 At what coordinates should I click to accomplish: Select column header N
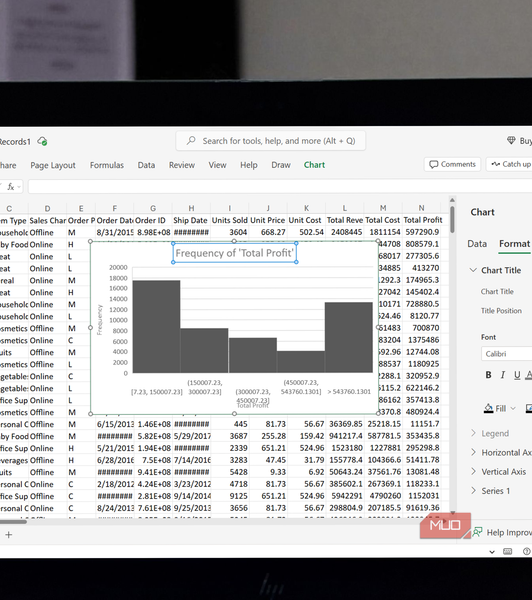(421, 208)
